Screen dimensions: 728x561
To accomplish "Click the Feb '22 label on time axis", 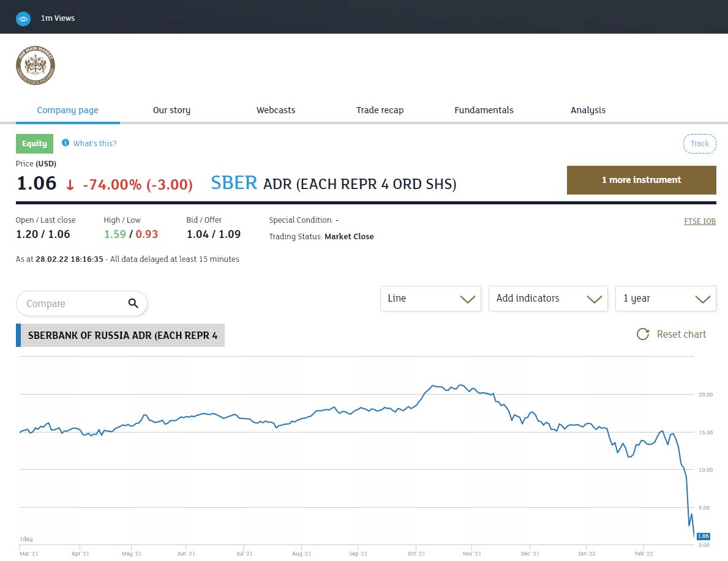I will [x=644, y=554].
